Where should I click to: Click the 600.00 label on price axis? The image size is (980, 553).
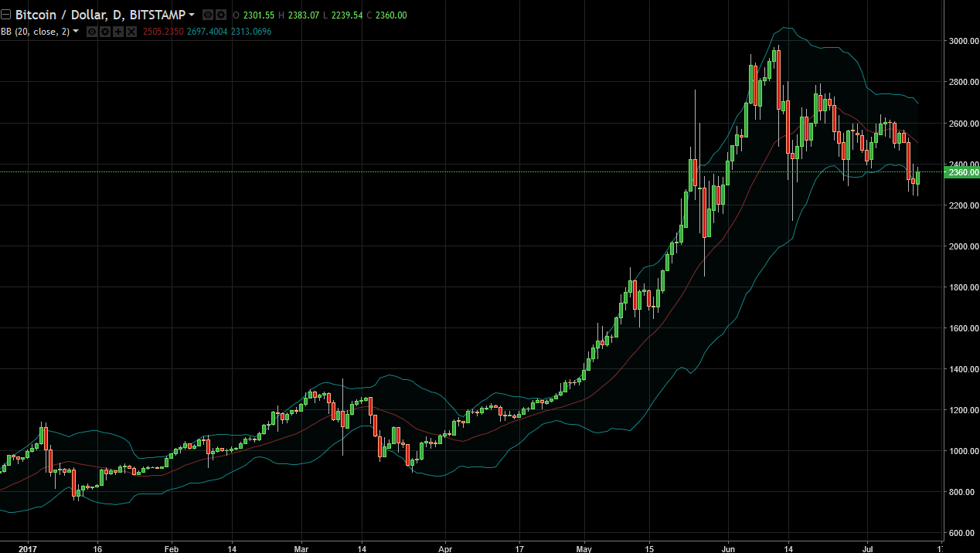(961, 533)
